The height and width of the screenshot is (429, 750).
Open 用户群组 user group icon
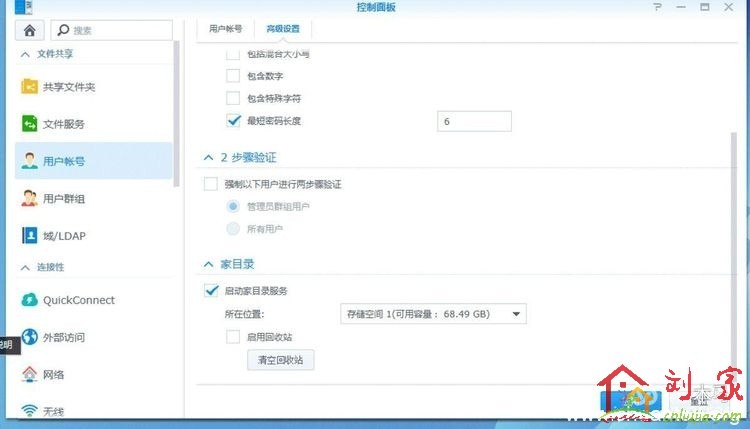[29, 199]
